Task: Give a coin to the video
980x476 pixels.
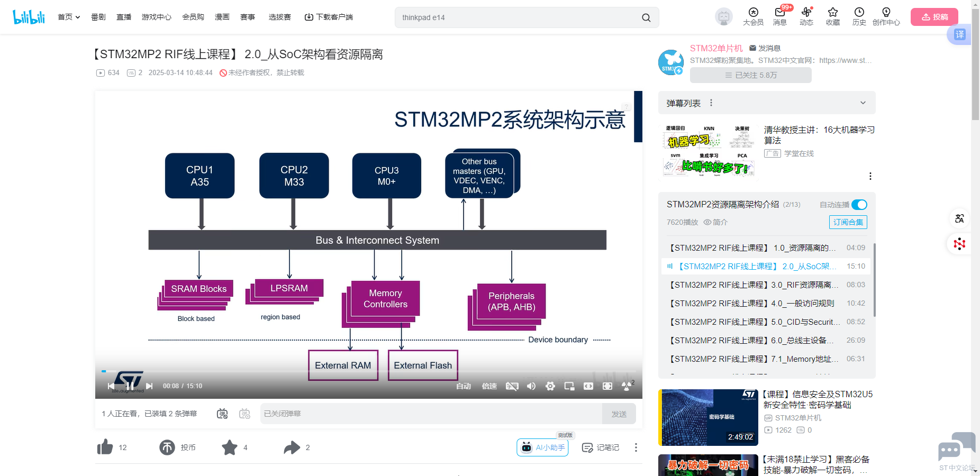Action: 167,447
